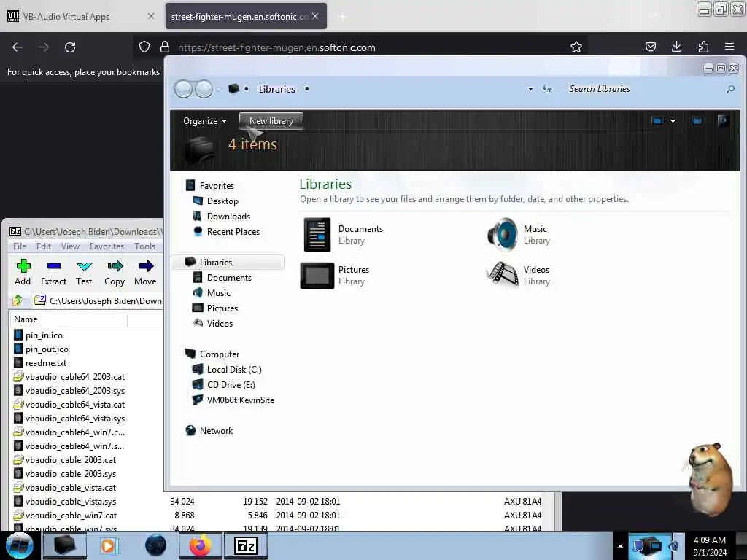Open the Organize dropdown
The width and height of the screenshot is (747, 560).
click(x=205, y=121)
